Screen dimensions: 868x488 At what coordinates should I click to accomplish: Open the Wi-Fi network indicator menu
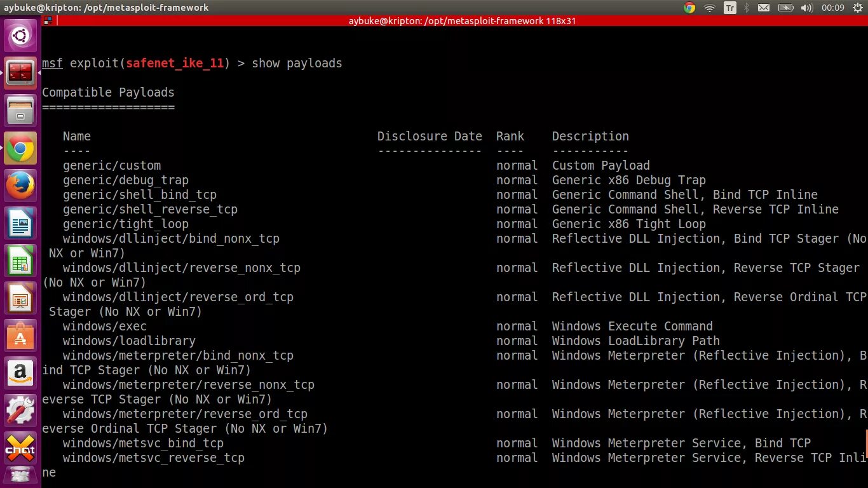click(710, 8)
